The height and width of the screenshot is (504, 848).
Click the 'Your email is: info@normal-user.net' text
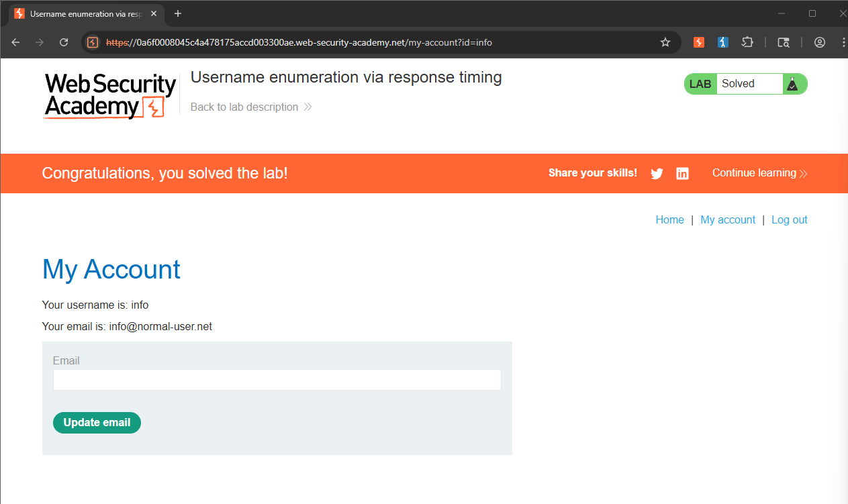(127, 327)
